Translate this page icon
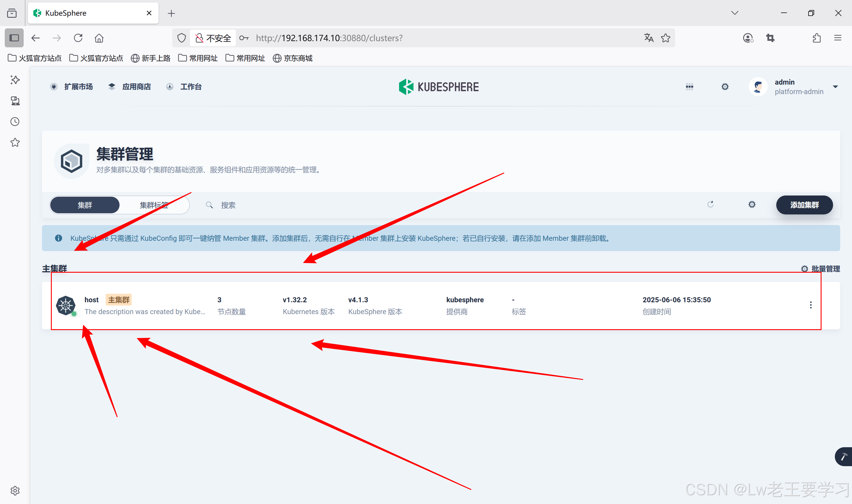 click(x=648, y=38)
